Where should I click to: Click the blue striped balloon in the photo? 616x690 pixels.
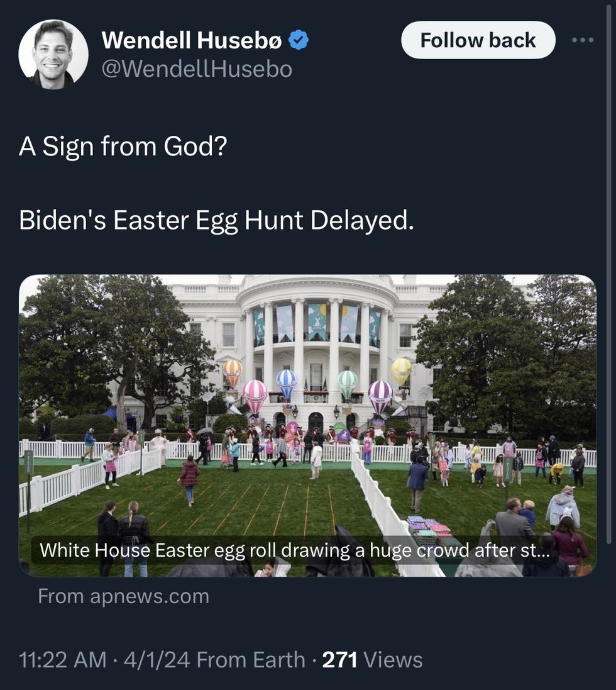coord(286,381)
